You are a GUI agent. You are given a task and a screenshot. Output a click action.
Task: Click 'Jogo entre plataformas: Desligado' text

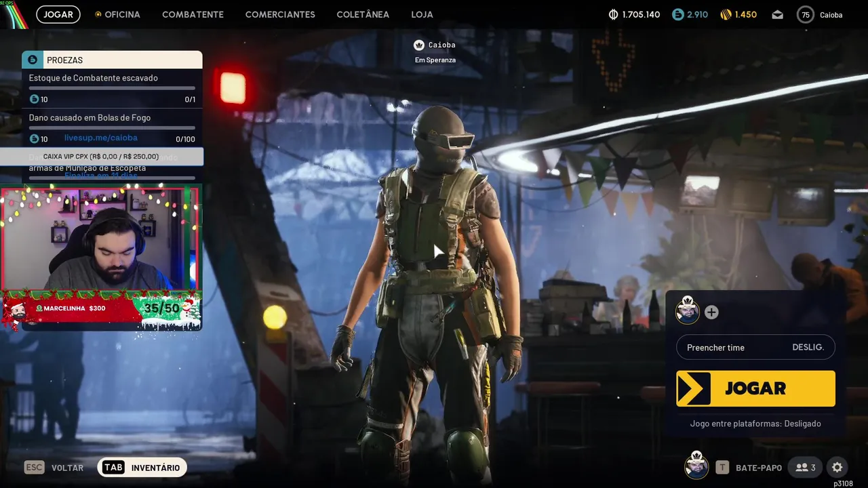pos(755,424)
